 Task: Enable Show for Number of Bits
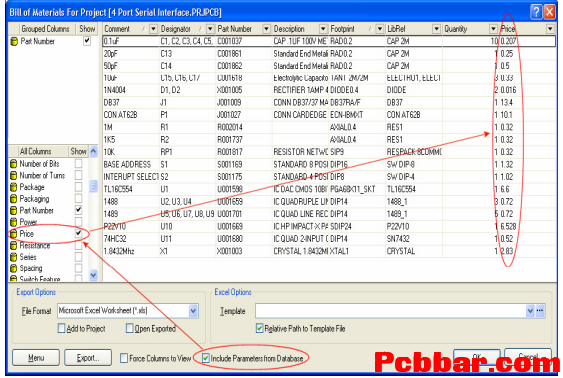(x=78, y=164)
